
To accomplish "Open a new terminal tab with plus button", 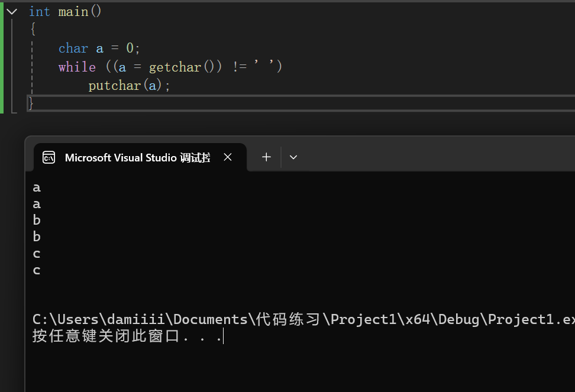I will [266, 157].
